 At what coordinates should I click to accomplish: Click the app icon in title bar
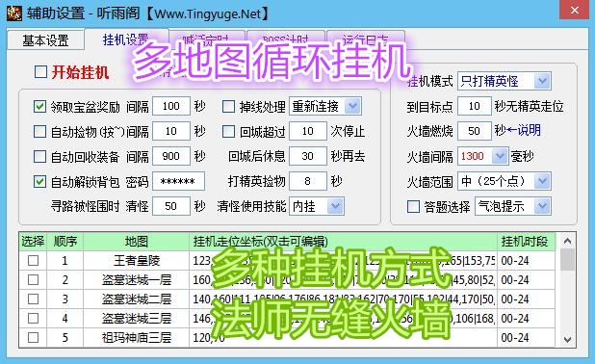[x=13, y=13]
